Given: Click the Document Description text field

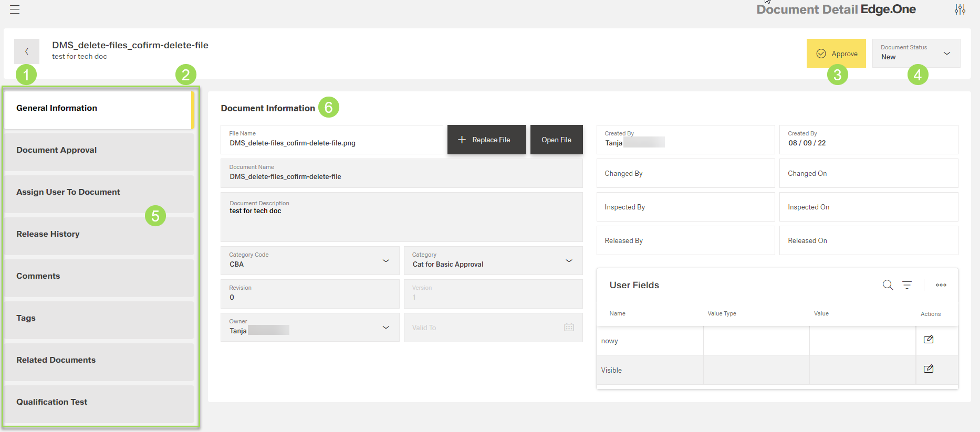Looking at the screenshot, I should [x=401, y=220].
